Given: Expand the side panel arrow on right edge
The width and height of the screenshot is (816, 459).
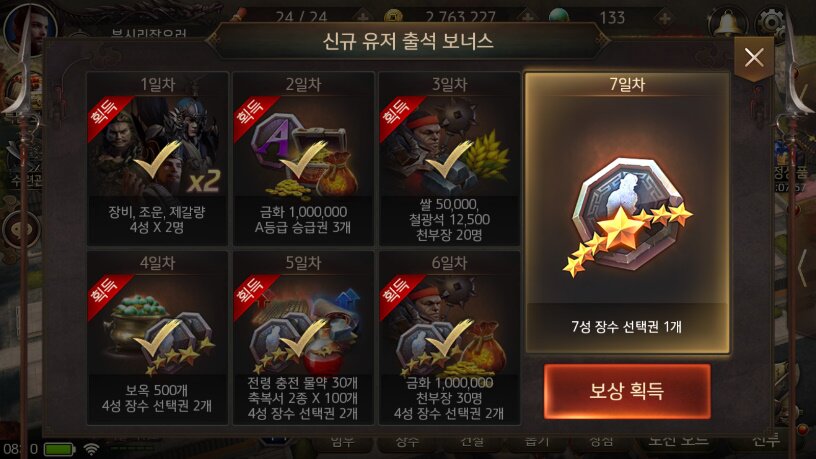Looking at the screenshot, I should (802, 268).
